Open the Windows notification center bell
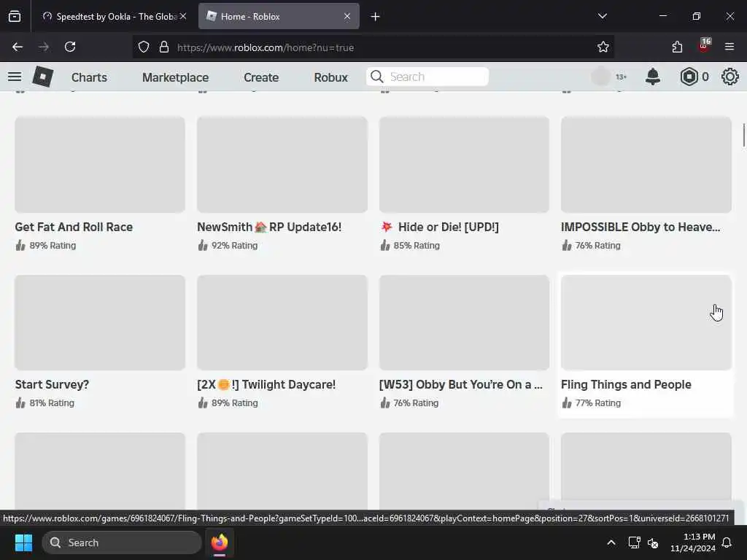747x560 pixels. click(727, 542)
